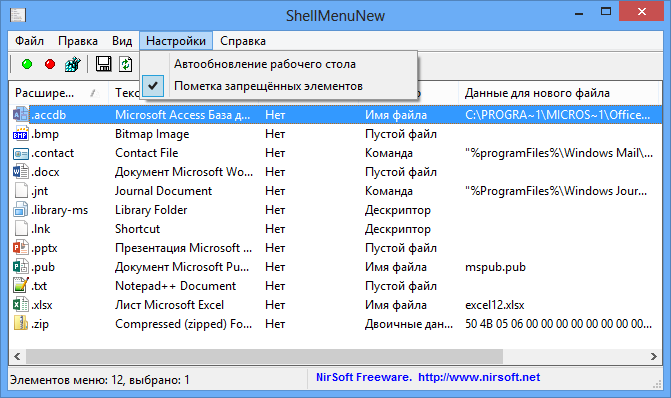Select the Library Folder cell
Viewport: 671px width, 398px height.
[x=151, y=210]
